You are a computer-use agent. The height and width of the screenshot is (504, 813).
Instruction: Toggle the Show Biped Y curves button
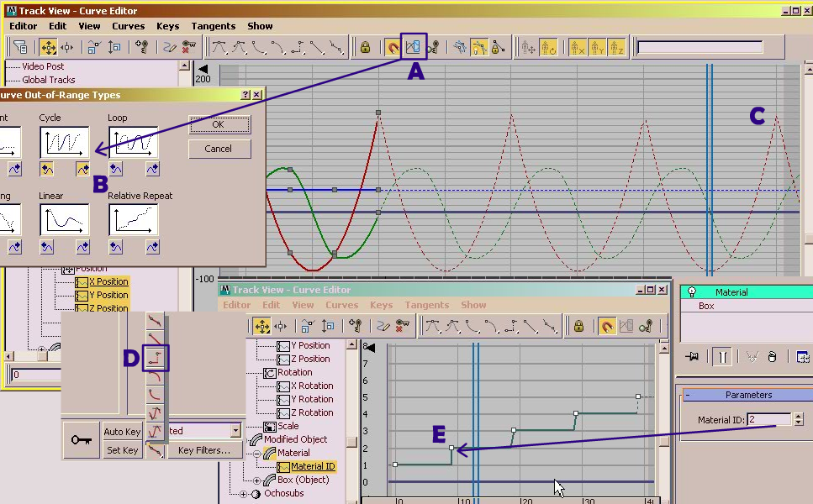click(x=597, y=48)
